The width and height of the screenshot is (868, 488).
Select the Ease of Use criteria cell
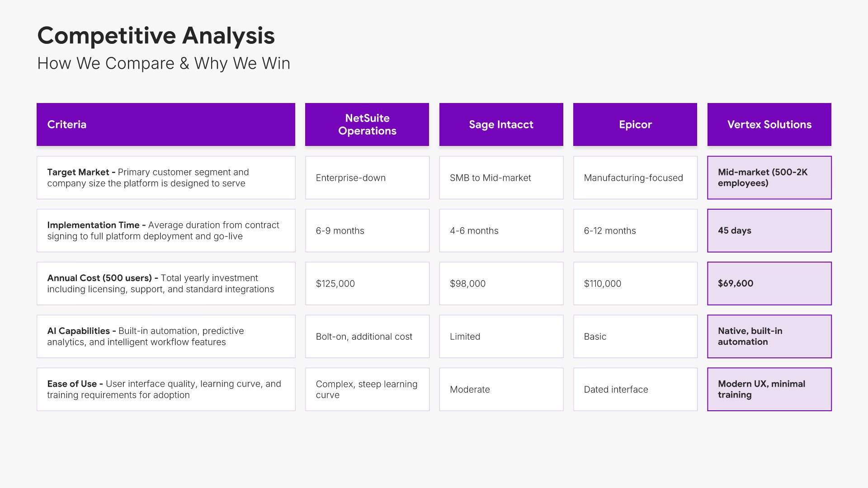[x=165, y=389]
